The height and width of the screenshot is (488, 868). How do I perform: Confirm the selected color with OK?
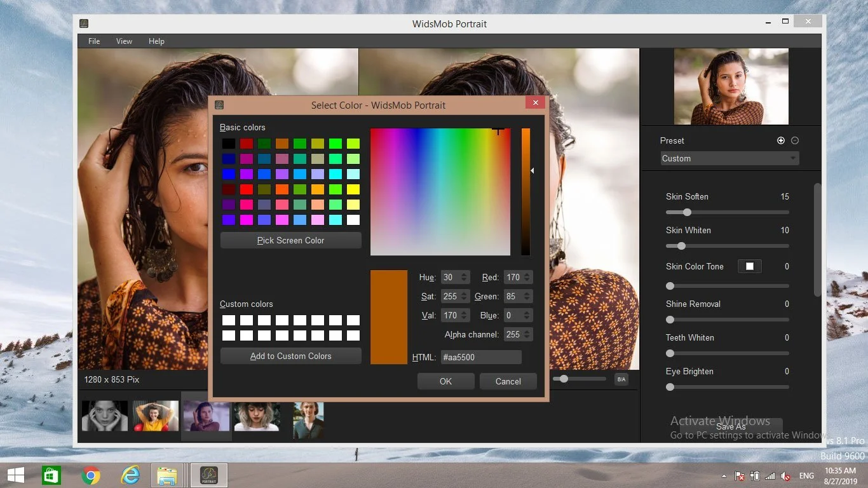(x=445, y=381)
